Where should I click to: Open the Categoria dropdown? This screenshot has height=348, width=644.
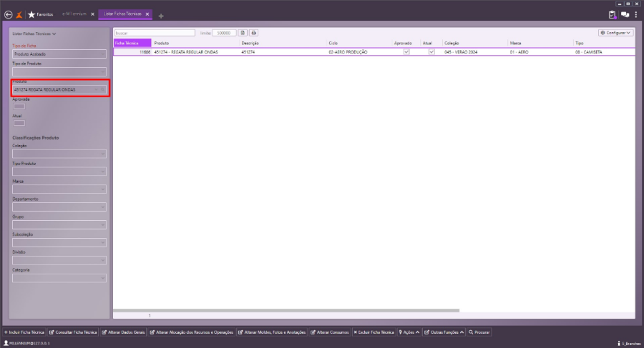pyautogui.click(x=59, y=278)
